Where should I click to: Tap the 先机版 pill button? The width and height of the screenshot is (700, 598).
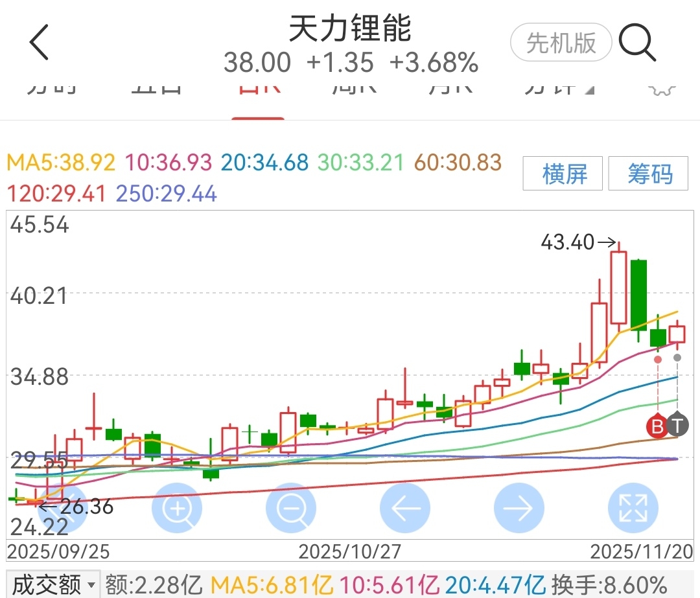click(x=561, y=42)
